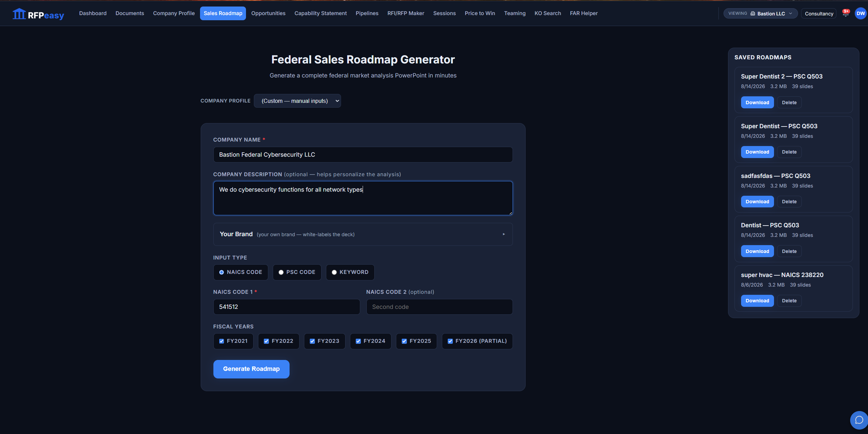The height and width of the screenshot is (434, 868).
Task: Open the Company Profile dropdown selector
Action: click(297, 101)
